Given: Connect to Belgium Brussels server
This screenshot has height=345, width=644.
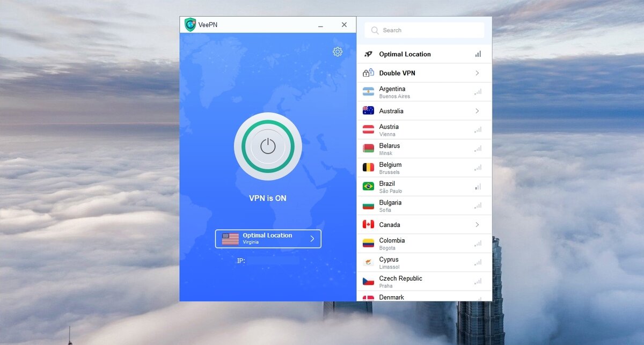Looking at the screenshot, I should click(425, 167).
